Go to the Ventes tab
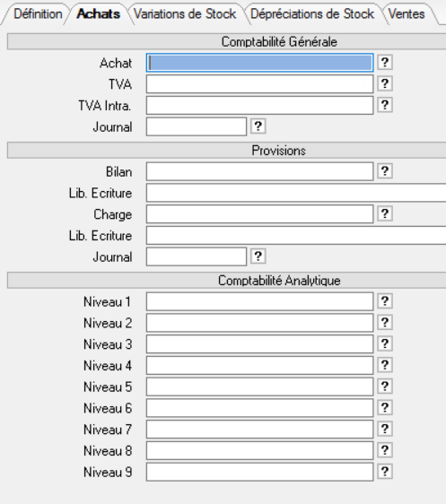This screenshot has height=504, width=446. tap(407, 14)
